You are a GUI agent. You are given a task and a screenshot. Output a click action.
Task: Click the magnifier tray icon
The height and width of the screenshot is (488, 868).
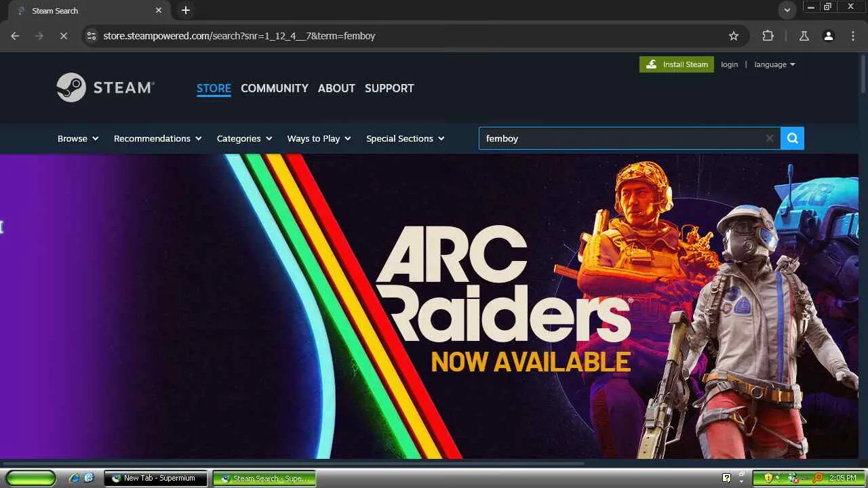pos(818,478)
